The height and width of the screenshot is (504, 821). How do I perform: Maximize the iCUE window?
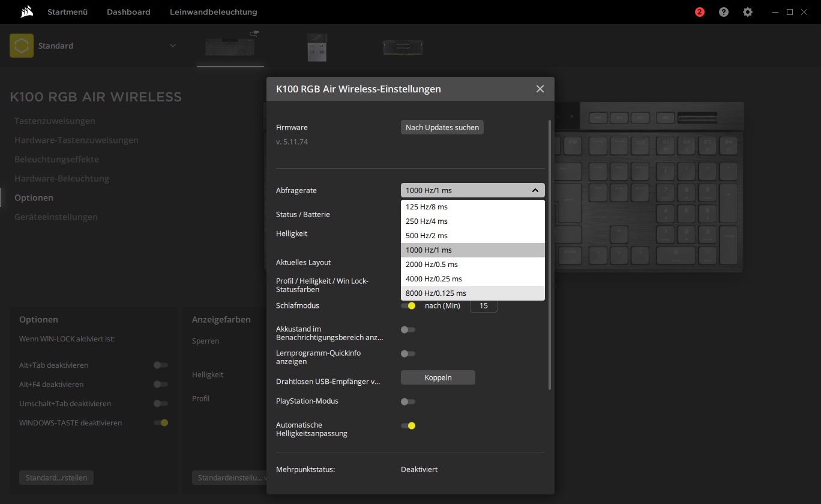(x=790, y=12)
